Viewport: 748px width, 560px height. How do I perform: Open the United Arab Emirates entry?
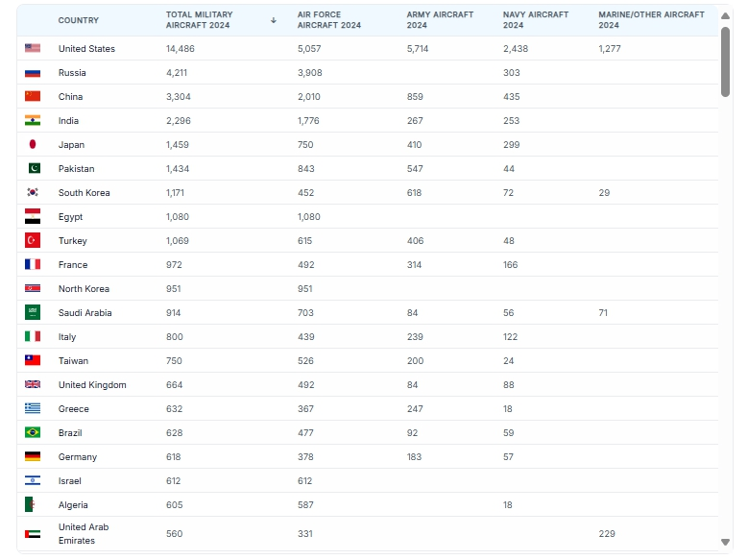tap(84, 533)
